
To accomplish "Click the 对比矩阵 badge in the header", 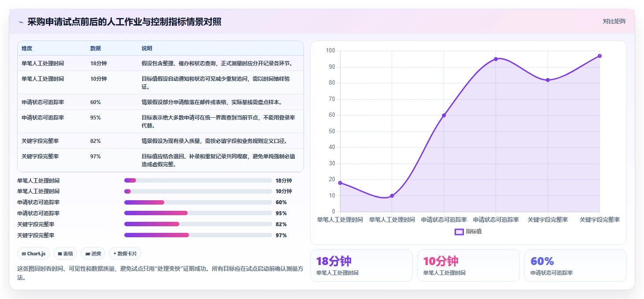I will pyautogui.click(x=614, y=21).
